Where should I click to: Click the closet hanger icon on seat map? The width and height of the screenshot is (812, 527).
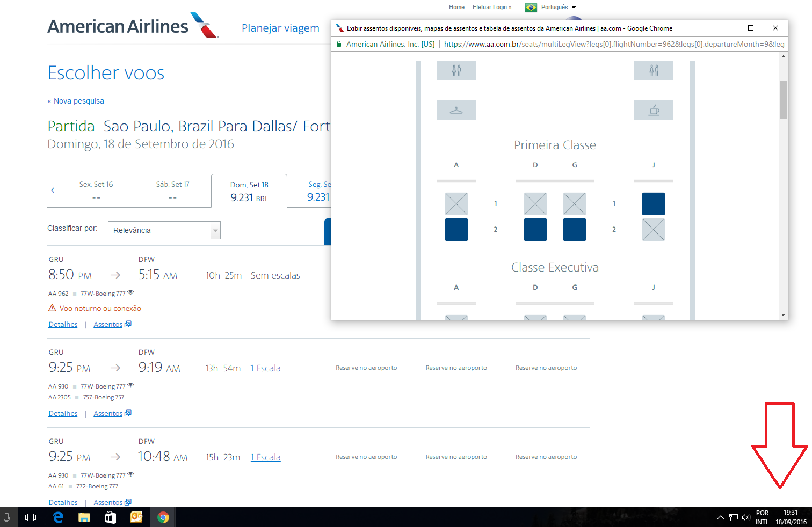point(456,111)
